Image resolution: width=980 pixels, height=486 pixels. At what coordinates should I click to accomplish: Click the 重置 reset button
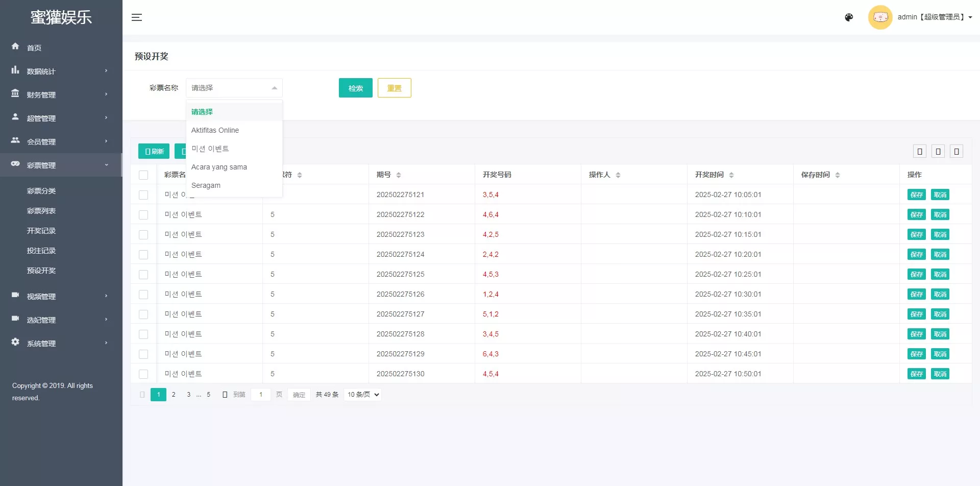coord(394,88)
